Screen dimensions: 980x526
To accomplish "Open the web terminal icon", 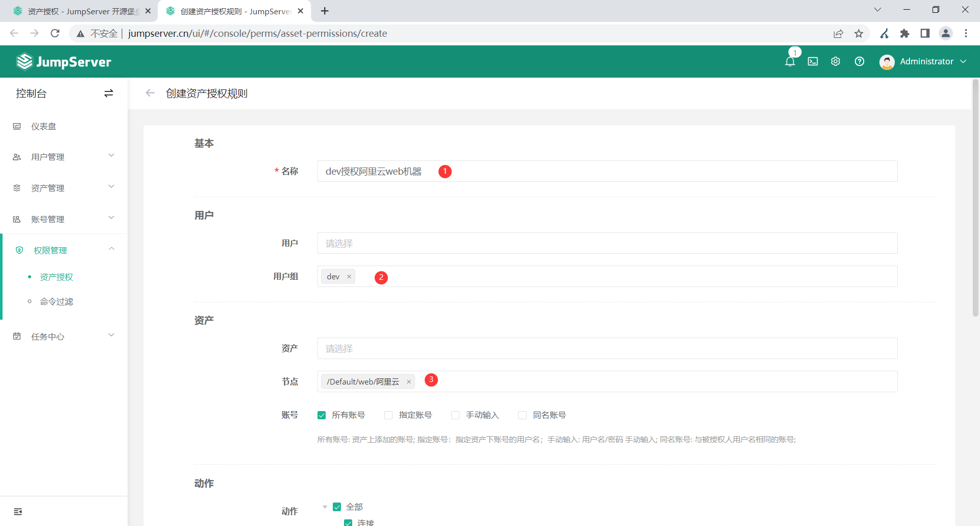I will tap(813, 61).
